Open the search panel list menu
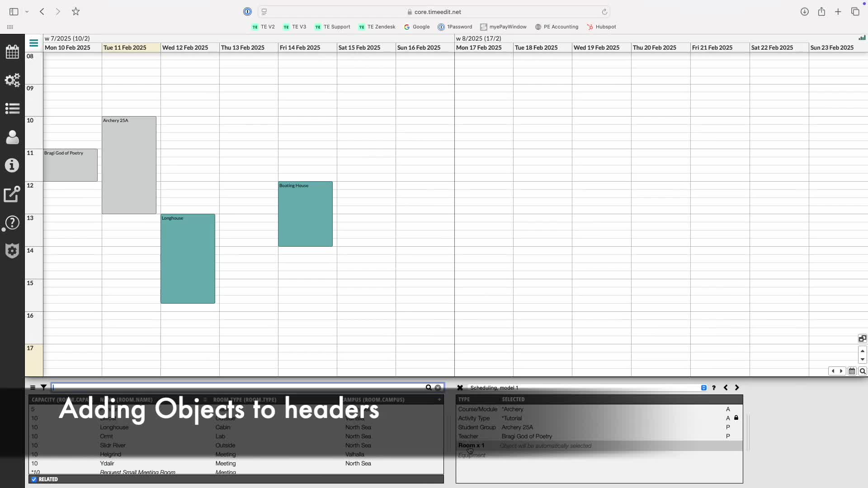 (x=33, y=388)
